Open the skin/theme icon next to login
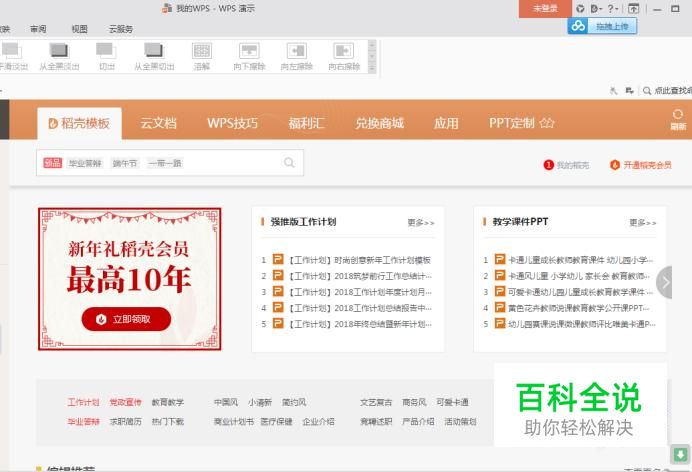The image size is (692, 472). [580, 8]
